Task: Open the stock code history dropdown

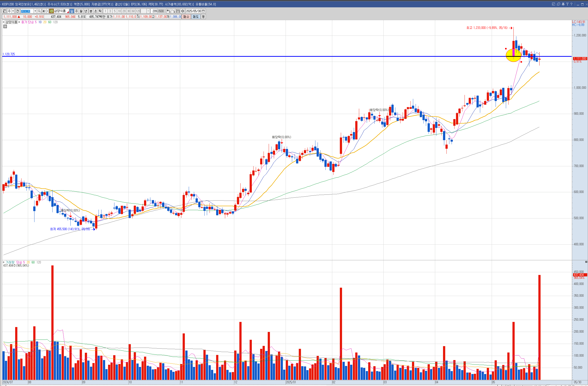Action: pyautogui.click(x=35, y=11)
